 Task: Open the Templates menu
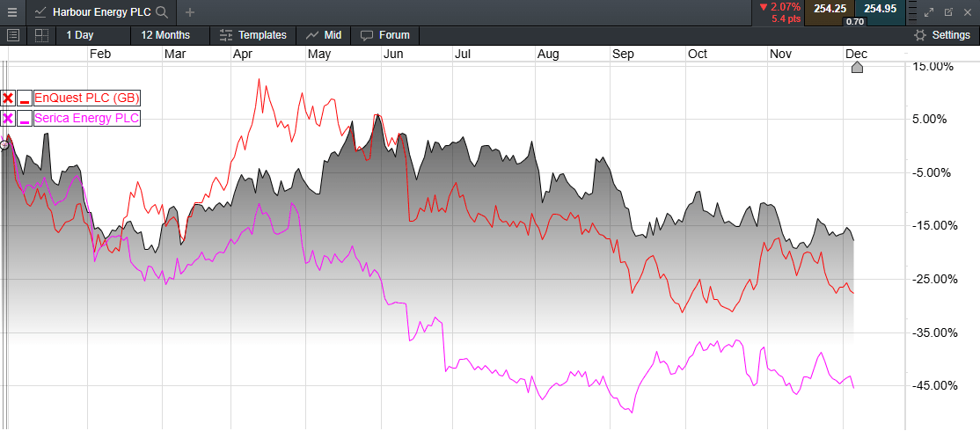pos(253,35)
